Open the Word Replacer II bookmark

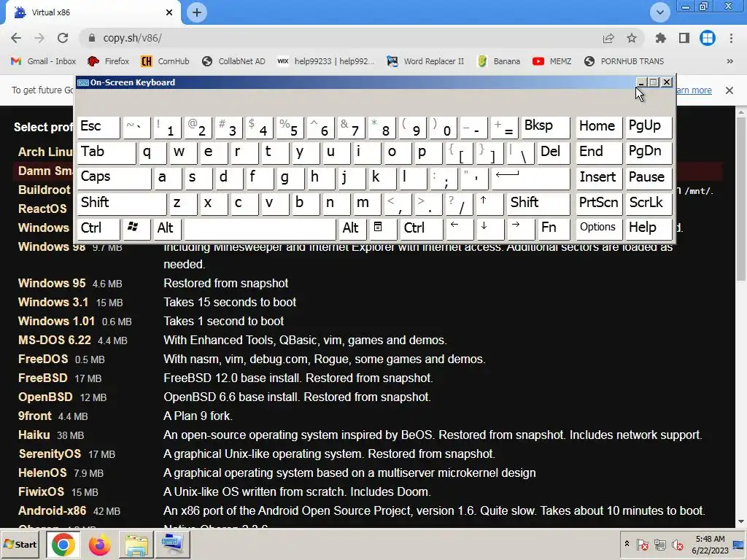click(425, 61)
